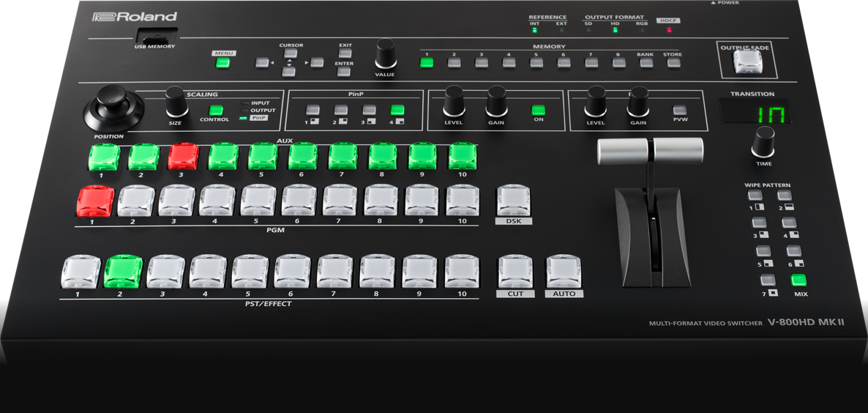Screen dimensions: 868x413
Task: Select the green PST/EFFECT 2 button
Action: coord(124,272)
